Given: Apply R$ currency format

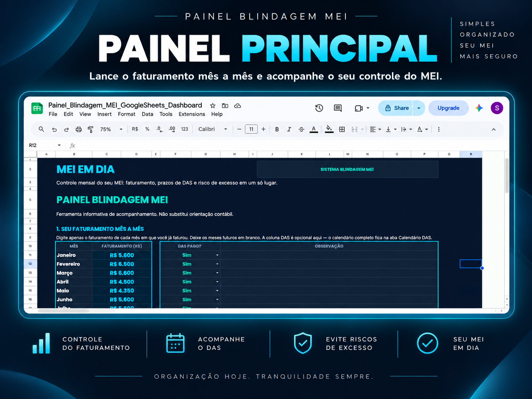Looking at the screenshot, I should 135,129.
